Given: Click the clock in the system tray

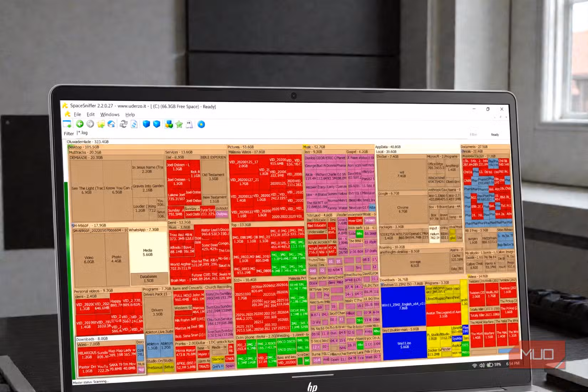Looking at the screenshot, I should [x=512, y=363].
